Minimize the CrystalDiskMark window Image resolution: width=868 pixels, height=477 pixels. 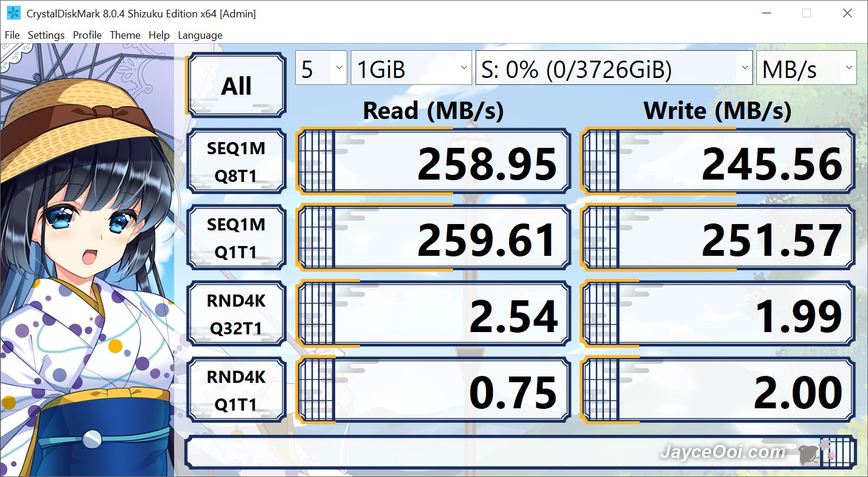coord(766,13)
